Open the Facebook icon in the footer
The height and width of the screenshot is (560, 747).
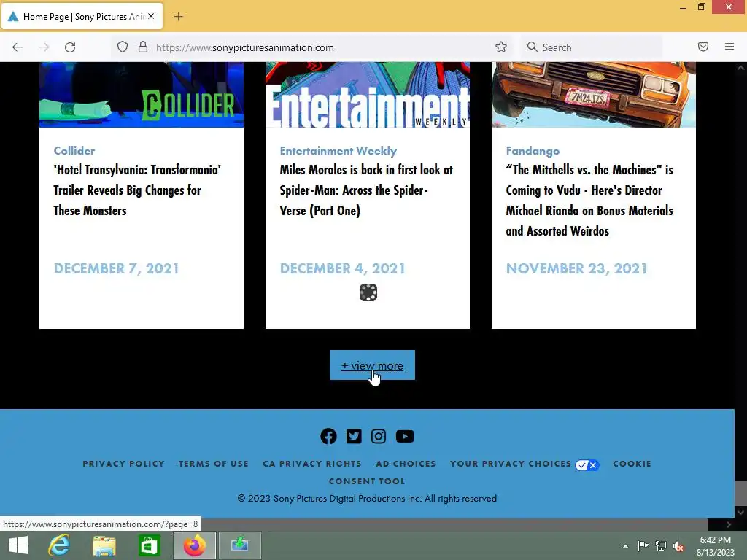point(328,436)
